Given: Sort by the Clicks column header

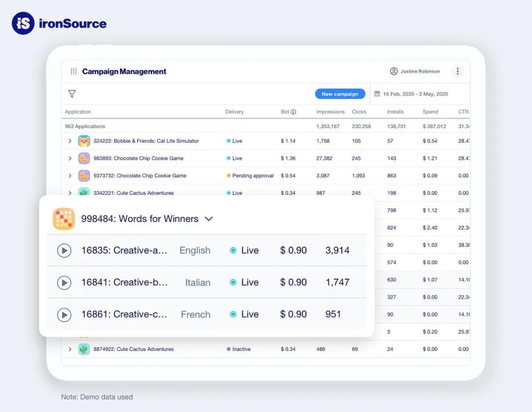Looking at the screenshot, I should (359, 112).
